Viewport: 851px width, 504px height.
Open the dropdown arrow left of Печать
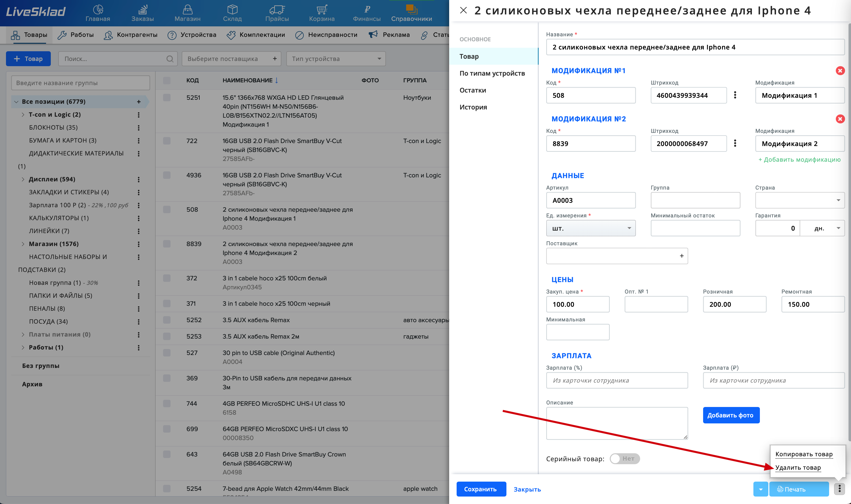(x=761, y=489)
